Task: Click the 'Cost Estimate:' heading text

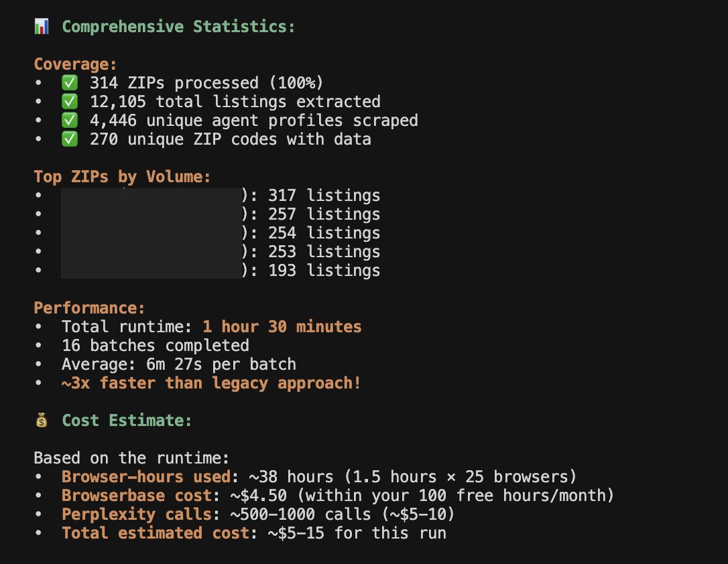Action: (127, 420)
